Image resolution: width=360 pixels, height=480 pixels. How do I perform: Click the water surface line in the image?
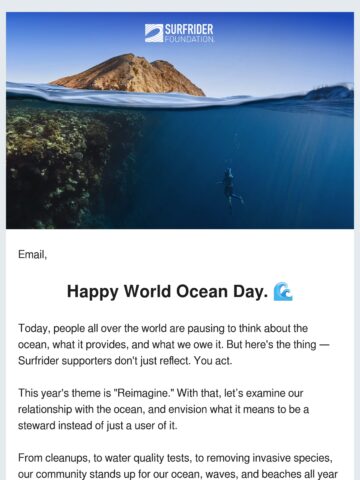pyautogui.click(x=180, y=97)
